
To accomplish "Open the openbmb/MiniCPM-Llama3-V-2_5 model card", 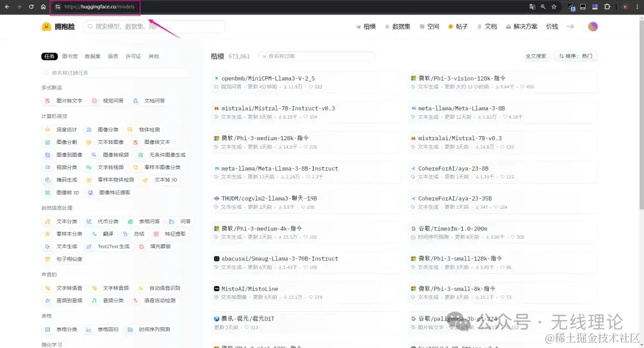I will [x=305, y=82].
